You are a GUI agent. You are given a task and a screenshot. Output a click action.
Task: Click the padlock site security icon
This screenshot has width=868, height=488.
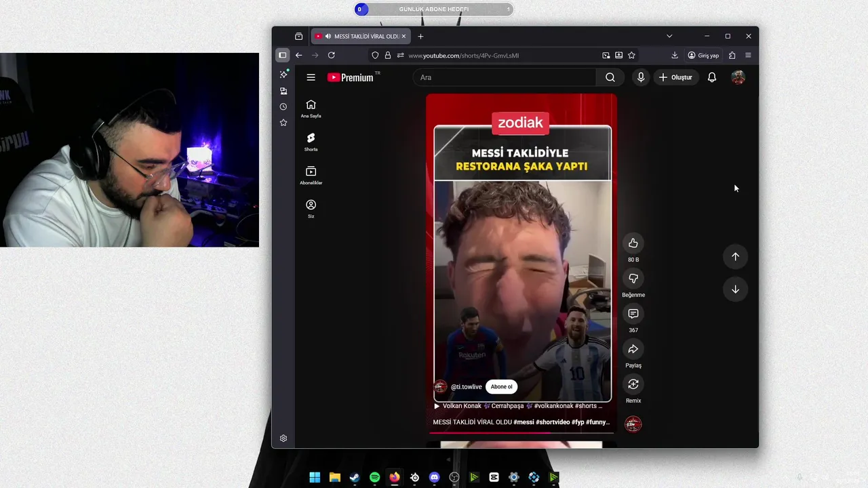click(388, 55)
